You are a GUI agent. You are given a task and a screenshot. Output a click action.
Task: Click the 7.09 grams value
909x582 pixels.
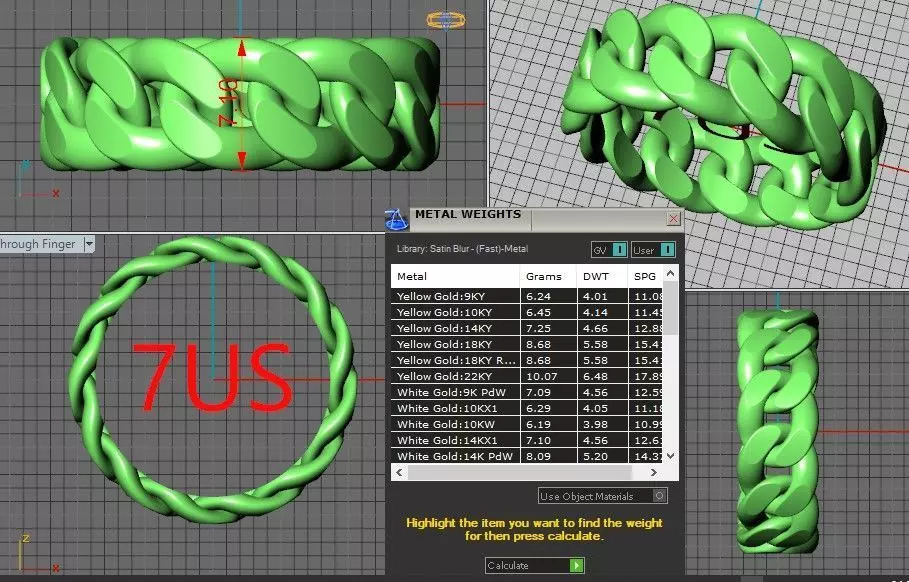pyautogui.click(x=538, y=392)
